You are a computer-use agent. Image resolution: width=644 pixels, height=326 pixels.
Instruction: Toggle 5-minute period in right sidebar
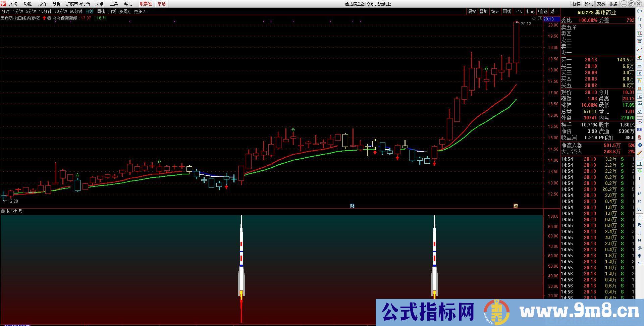pyautogui.click(x=639, y=186)
